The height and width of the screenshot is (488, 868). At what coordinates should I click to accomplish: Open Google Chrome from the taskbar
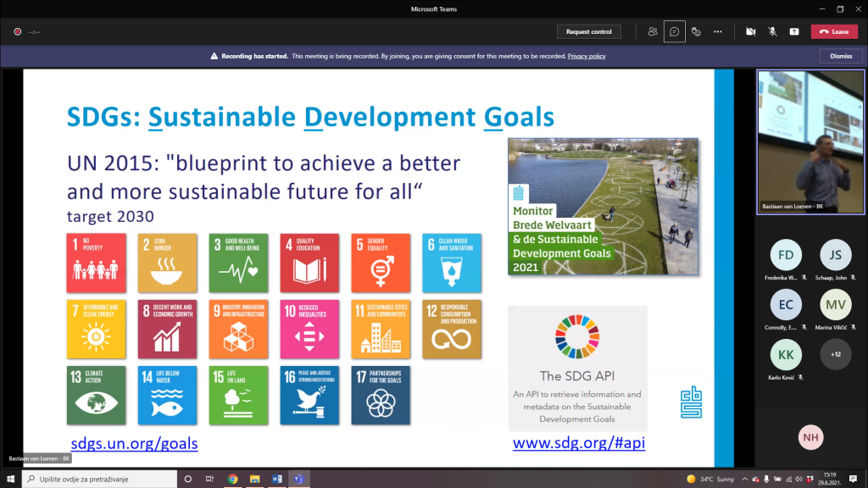(232, 480)
